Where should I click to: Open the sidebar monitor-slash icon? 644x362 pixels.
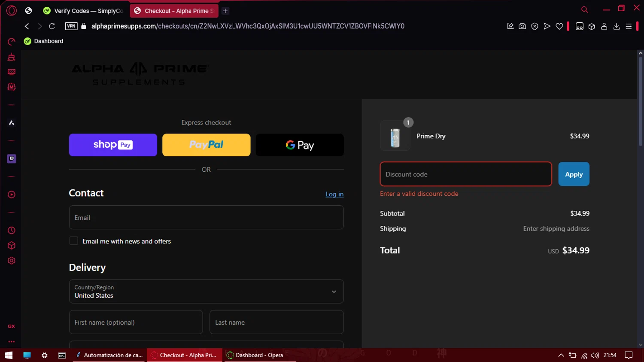point(12,72)
